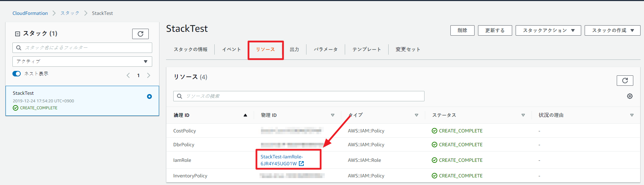Click the リソースの検索 search field

(299, 96)
